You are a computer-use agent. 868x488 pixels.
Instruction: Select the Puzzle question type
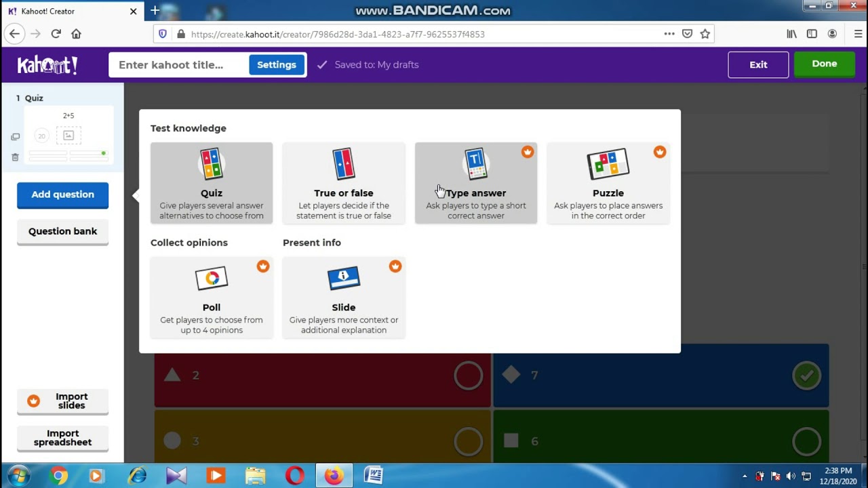608,183
